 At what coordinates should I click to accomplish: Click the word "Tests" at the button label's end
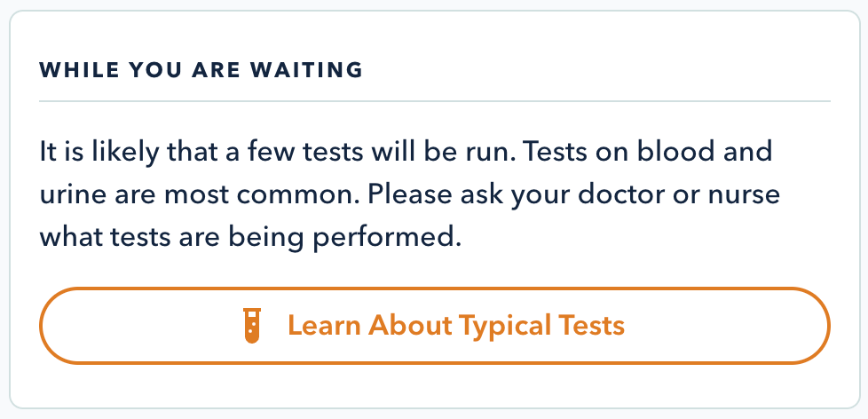592,325
